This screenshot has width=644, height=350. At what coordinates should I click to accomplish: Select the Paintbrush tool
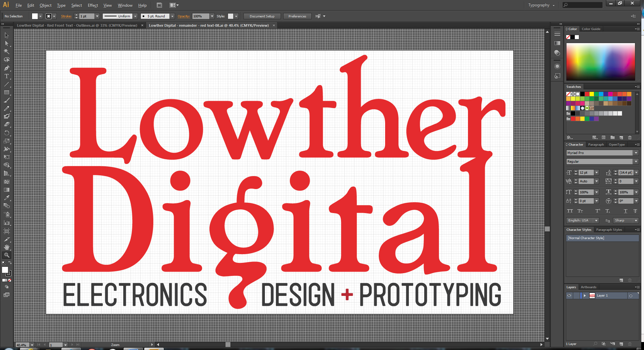pyautogui.click(x=7, y=100)
